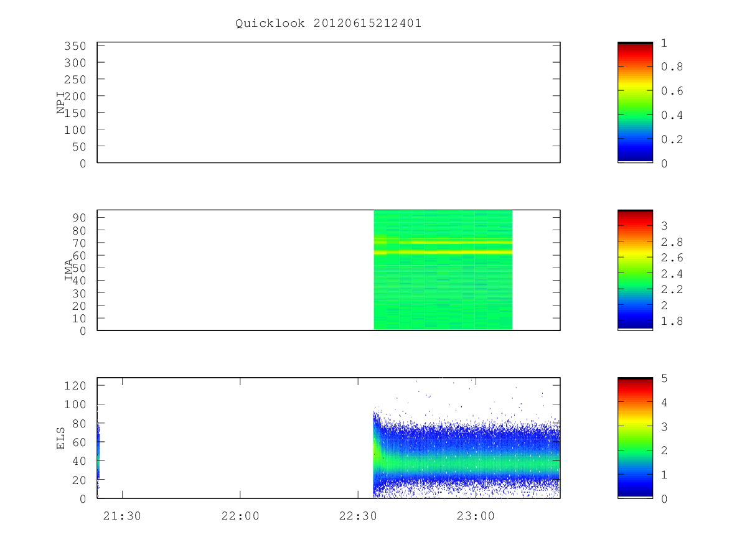The width and height of the screenshot is (747, 560).
Task: Click the "100" tick on ELS axis
Action: pos(74,404)
